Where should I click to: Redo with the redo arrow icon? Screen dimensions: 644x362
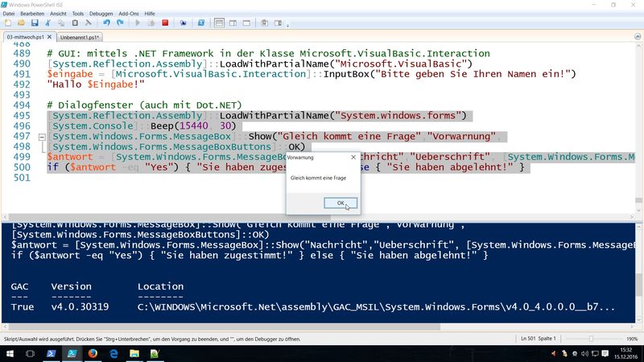click(x=120, y=23)
